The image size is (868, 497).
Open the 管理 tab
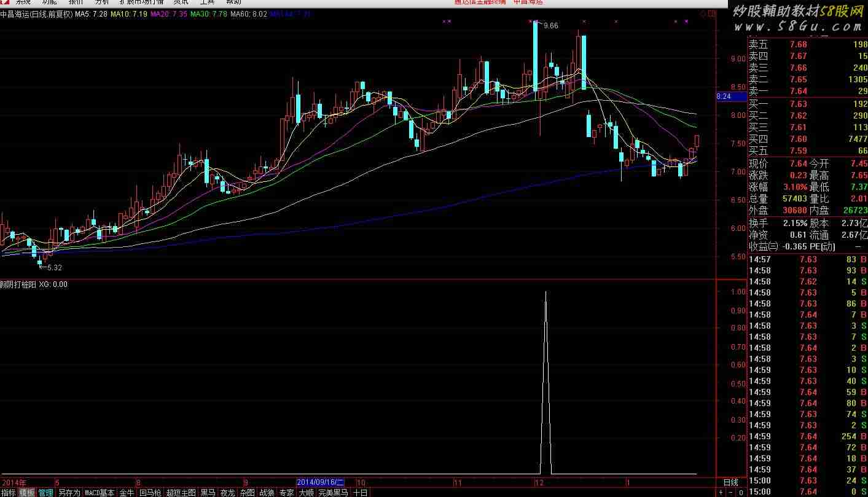45,493
